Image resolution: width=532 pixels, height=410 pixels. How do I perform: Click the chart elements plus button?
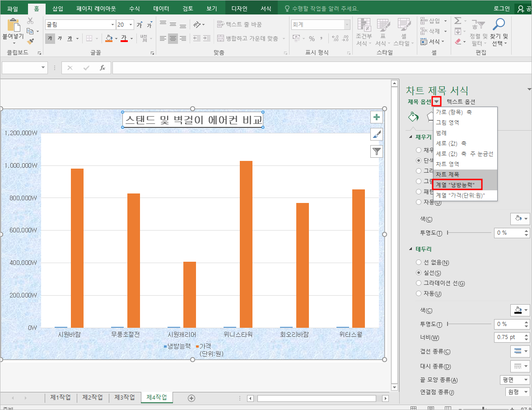(x=377, y=118)
